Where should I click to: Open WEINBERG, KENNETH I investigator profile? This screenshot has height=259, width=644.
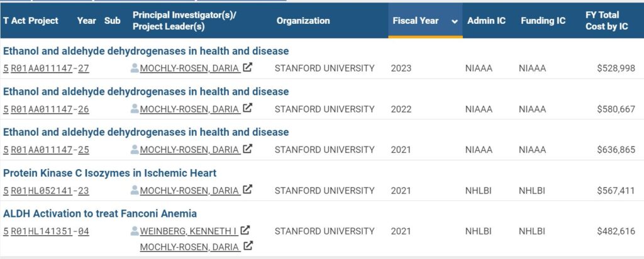click(x=188, y=231)
